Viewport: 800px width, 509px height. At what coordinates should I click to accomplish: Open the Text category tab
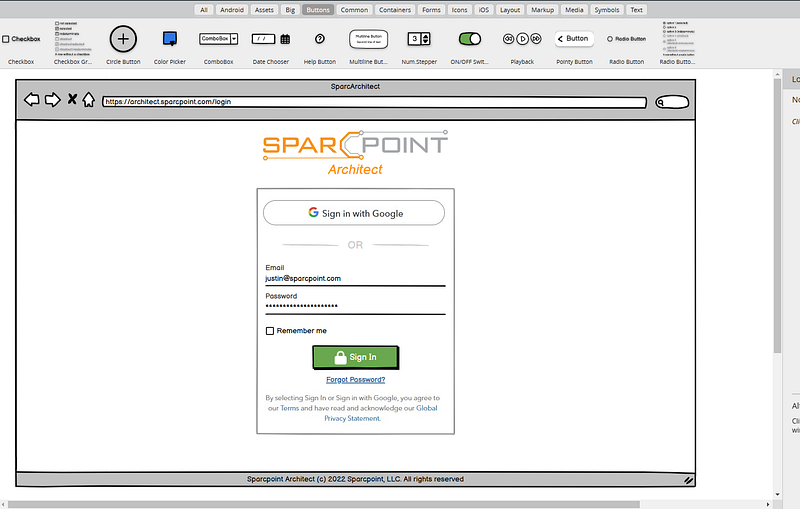tap(636, 10)
